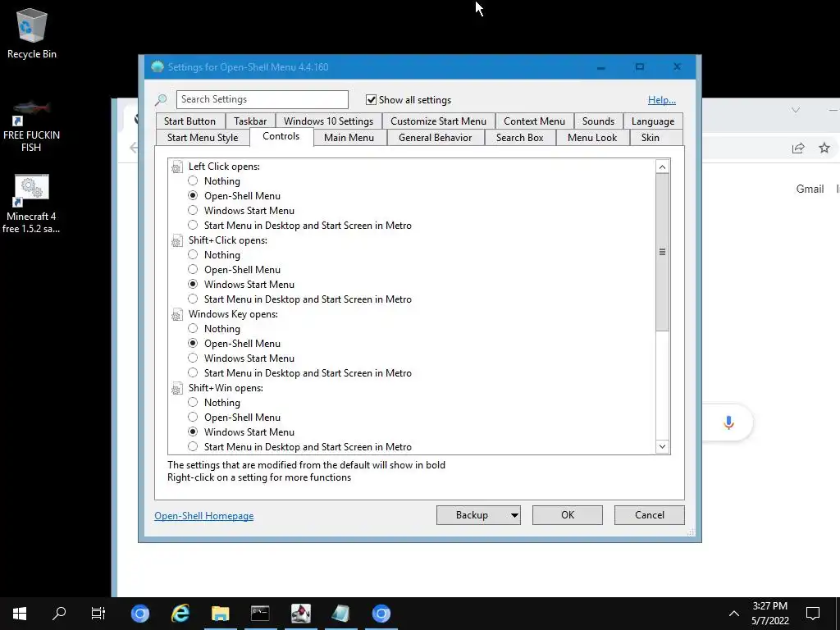Open the Recycle Bin desktop icon
Viewport: 840px width, 630px height.
point(32,33)
